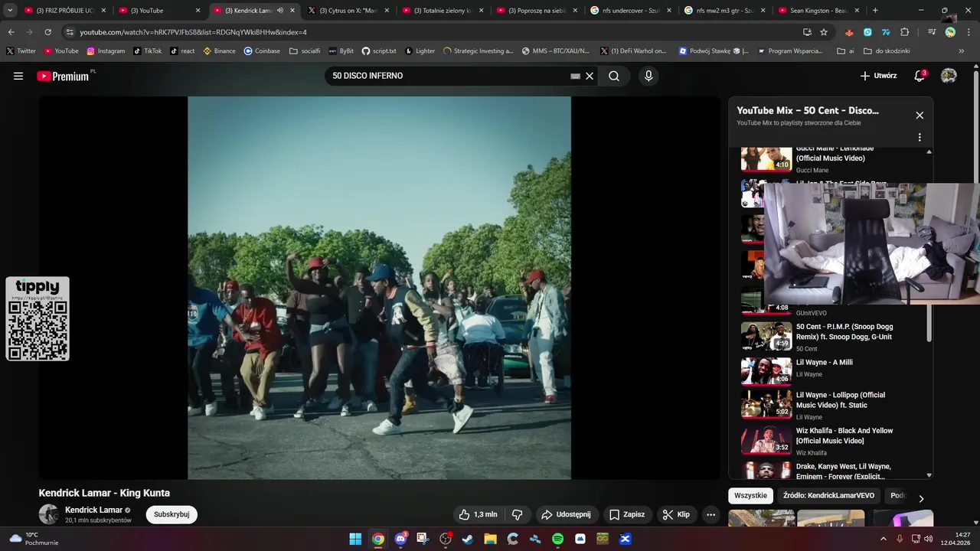Click the Wiz Khalifa video thumbnail

tap(766, 441)
